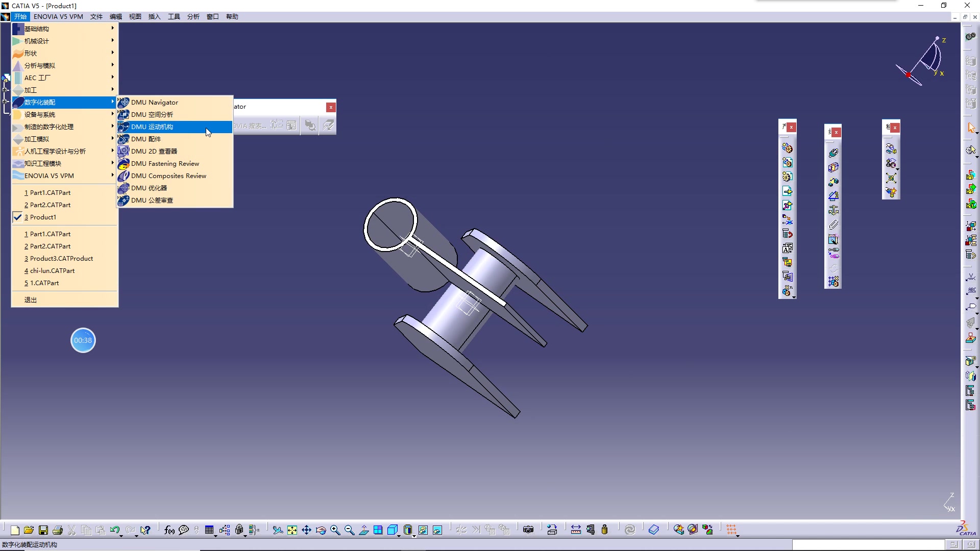Select checked Product1 window entry
This screenshot has height=551, width=980.
[x=43, y=217]
